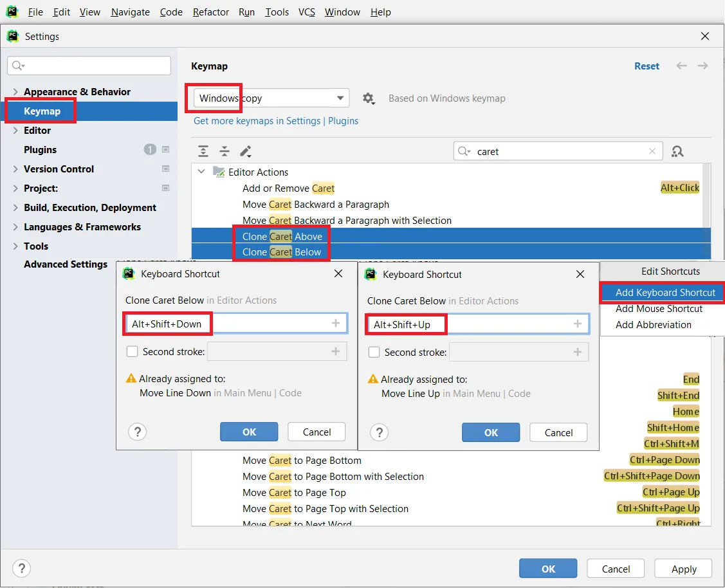Click the Collapse All icon in Keymap toolbar
This screenshot has width=725, height=588.
pos(225,151)
